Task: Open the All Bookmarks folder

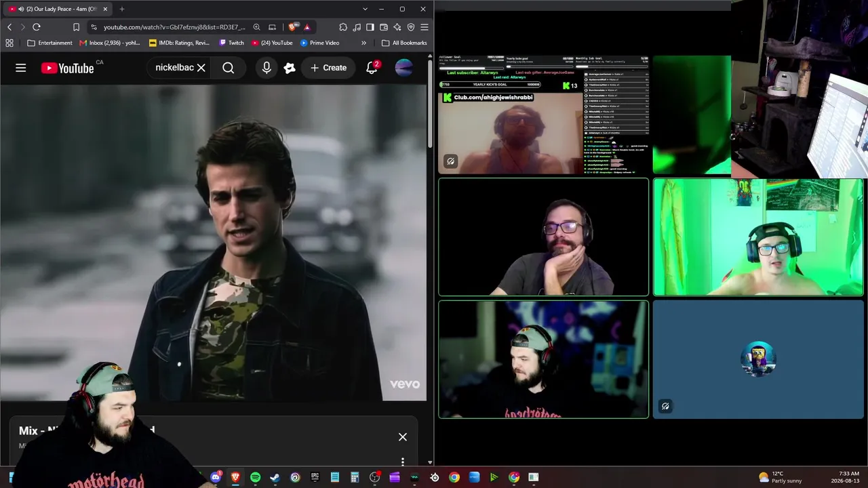Action: click(404, 43)
